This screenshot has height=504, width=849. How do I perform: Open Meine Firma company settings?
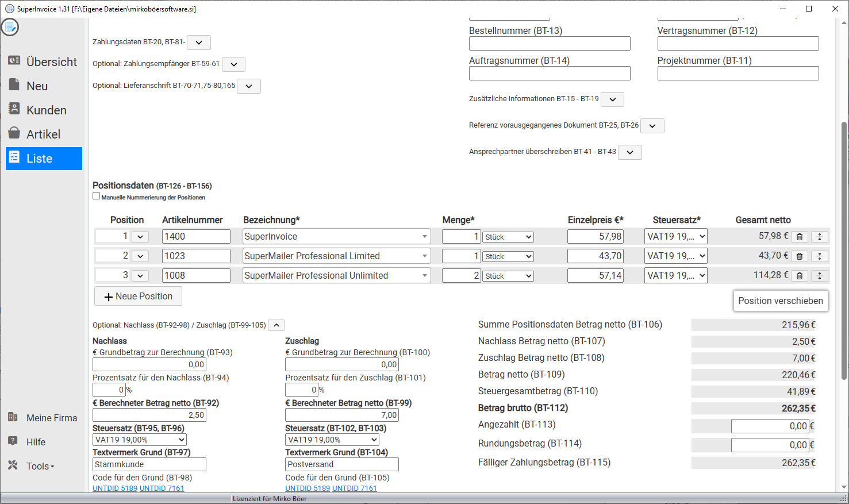click(x=51, y=418)
